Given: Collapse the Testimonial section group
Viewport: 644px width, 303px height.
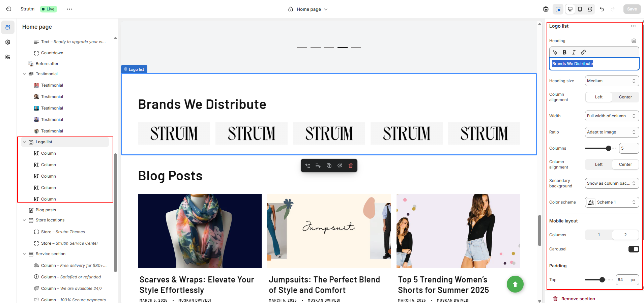Looking at the screenshot, I should point(24,74).
